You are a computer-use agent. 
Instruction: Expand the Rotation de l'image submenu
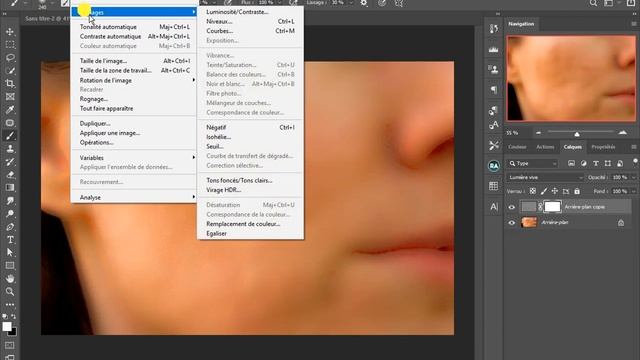[x=133, y=80]
